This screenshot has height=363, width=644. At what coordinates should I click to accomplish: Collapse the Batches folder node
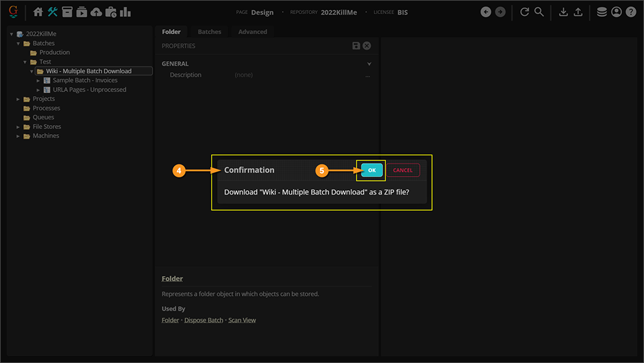pos(18,43)
